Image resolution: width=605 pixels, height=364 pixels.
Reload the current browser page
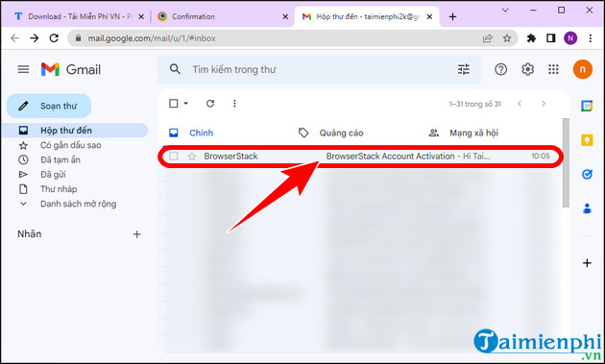(x=54, y=38)
